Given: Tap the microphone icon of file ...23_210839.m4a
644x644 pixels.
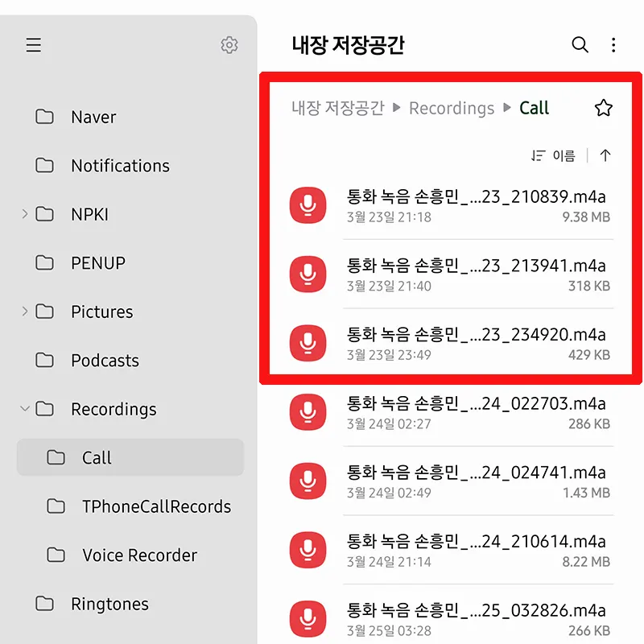Looking at the screenshot, I should (308, 204).
